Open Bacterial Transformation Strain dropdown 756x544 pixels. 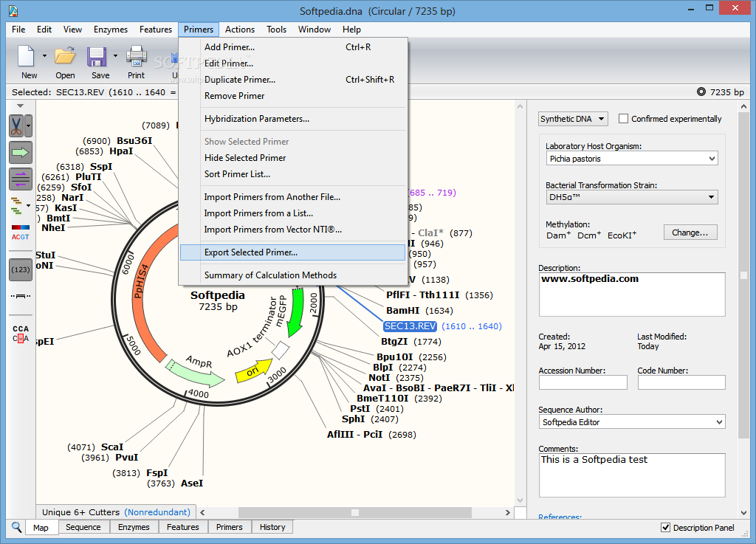pyautogui.click(x=632, y=197)
